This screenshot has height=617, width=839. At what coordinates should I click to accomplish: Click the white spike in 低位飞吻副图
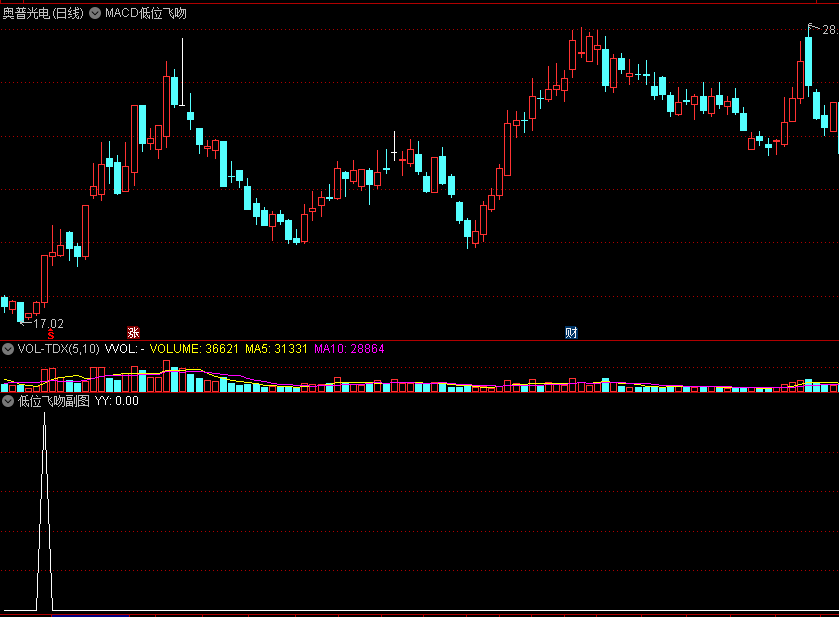(x=44, y=511)
